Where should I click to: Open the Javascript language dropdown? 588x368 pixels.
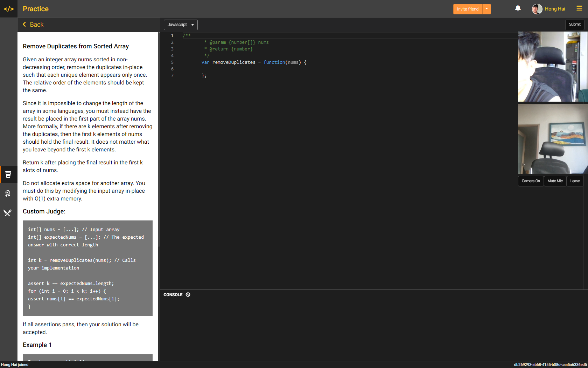180,25
